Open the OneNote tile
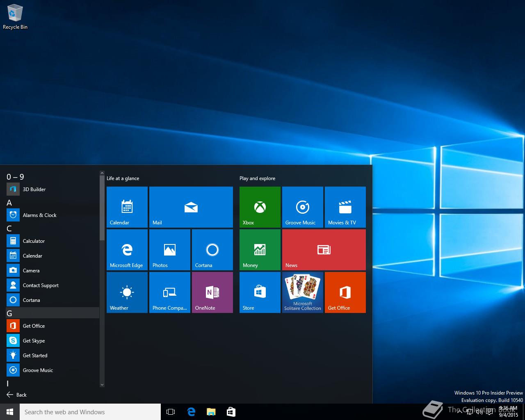 point(212,292)
